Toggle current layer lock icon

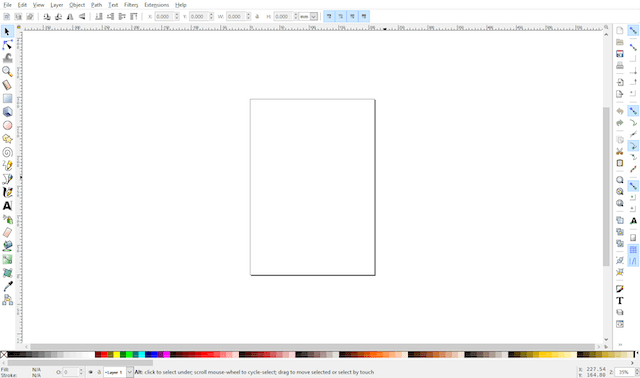99,372
